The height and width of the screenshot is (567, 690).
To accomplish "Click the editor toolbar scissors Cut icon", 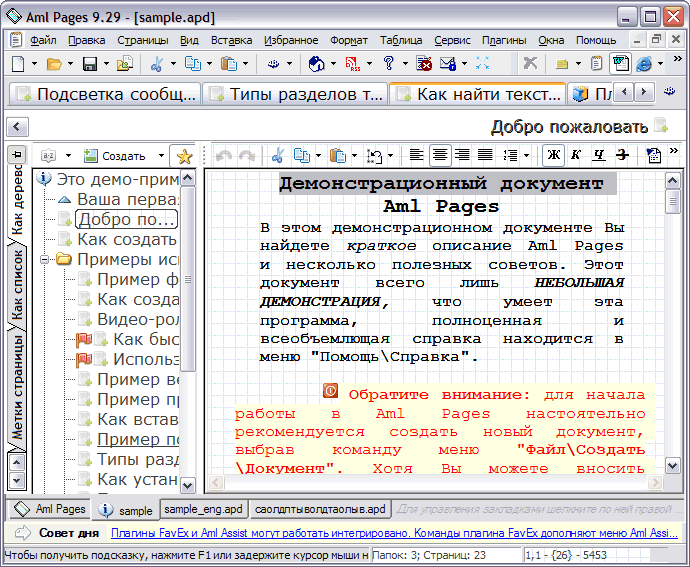I will pos(277,155).
